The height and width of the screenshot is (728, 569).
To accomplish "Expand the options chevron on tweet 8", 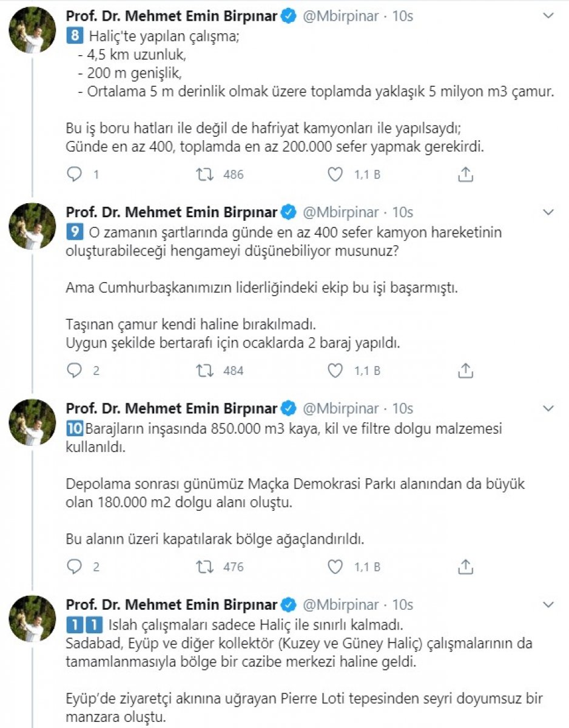I will click(x=550, y=16).
